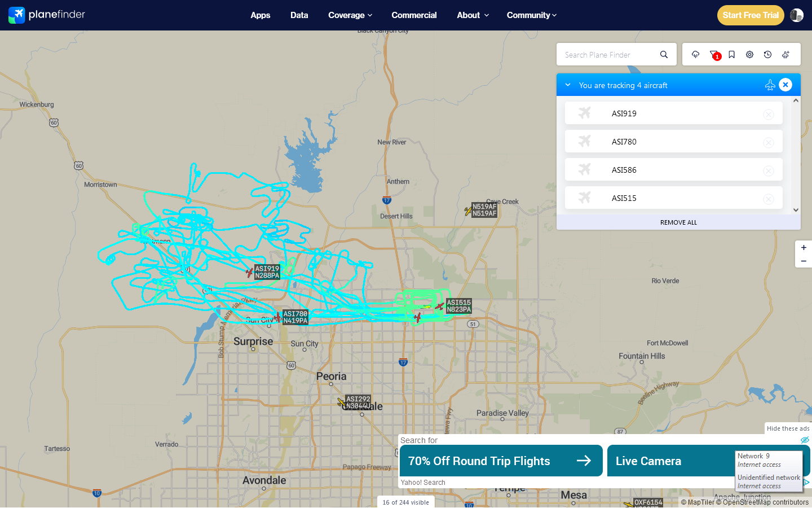Select ASI919 in the tracking list
This screenshot has width=812, height=508.
click(673, 113)
